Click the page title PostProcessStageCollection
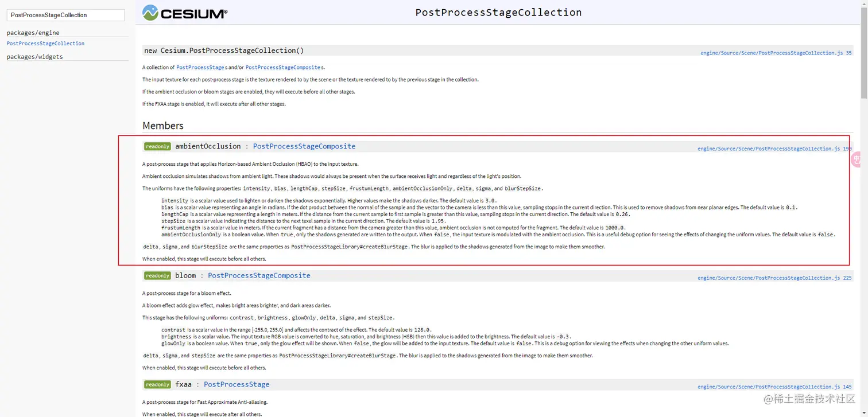868x417 pixels. (498, 12)
